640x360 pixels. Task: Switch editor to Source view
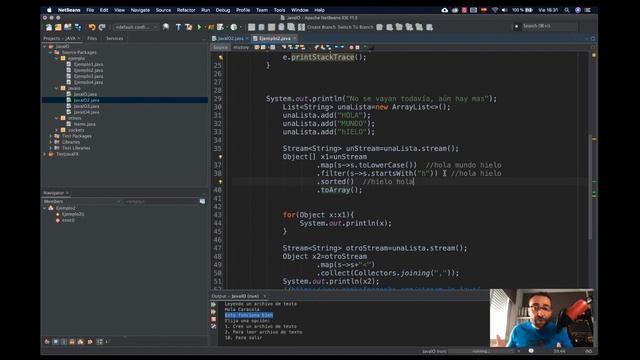(x=220, y=47)
